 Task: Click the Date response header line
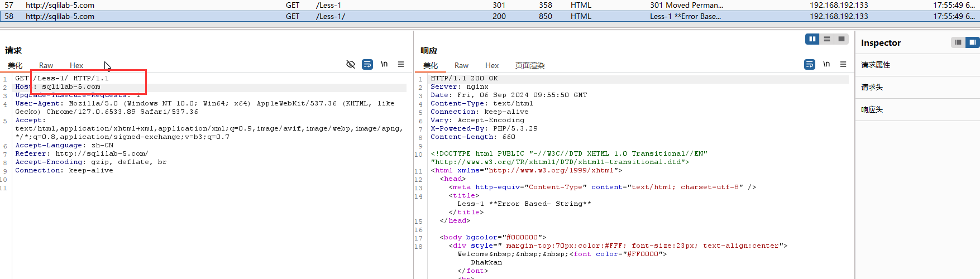pos(509,95)
